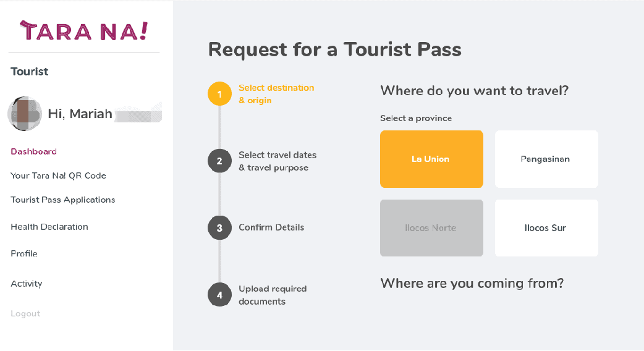Open Your Tara Na! QR Code
Viewport: 644px width, 351px height.
tap(58, 175)
